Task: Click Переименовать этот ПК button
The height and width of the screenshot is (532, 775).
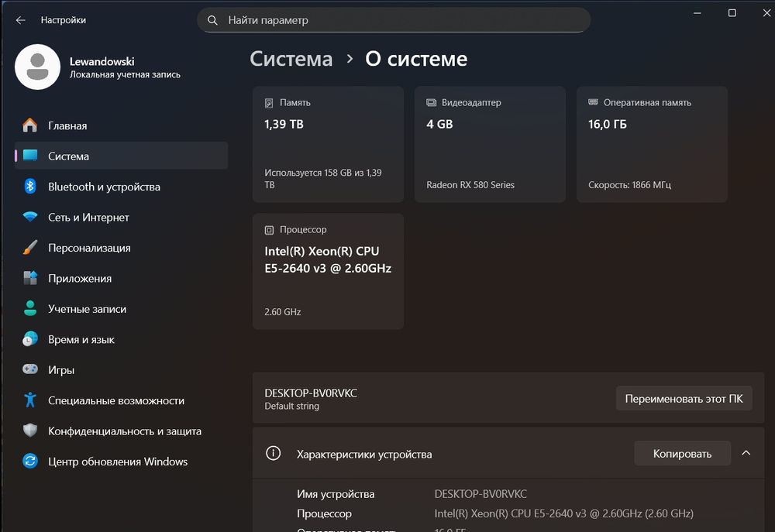Action: click(684, 398)
